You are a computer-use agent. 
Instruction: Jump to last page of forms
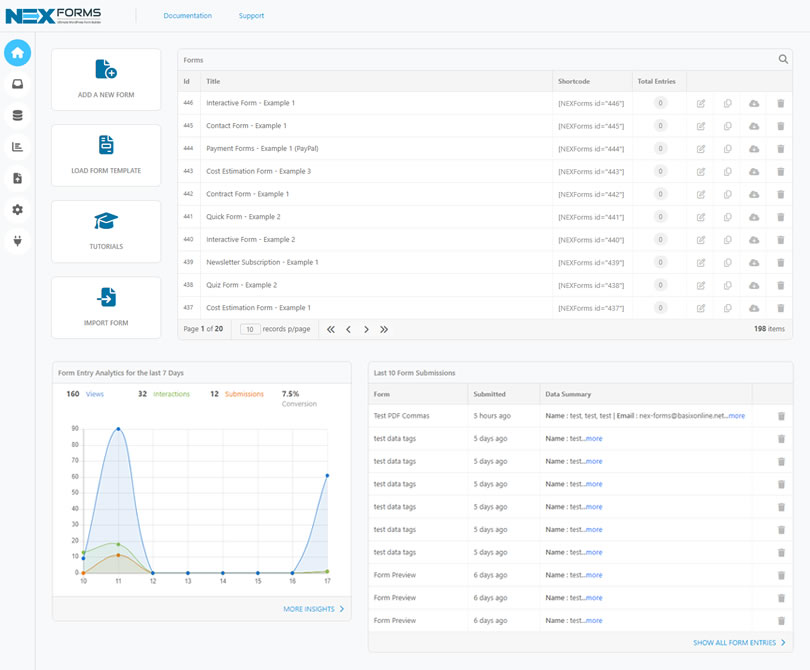click(x=384, y=330)
